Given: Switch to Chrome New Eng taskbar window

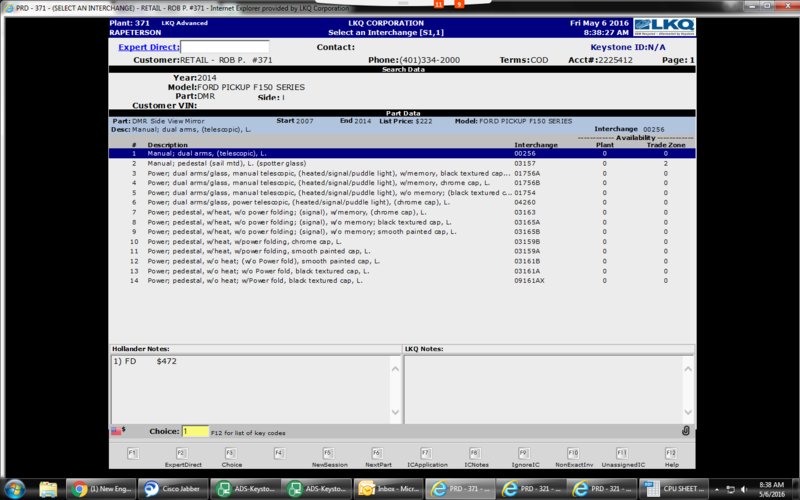Looking at the screenshot, I should pos(101,489).
